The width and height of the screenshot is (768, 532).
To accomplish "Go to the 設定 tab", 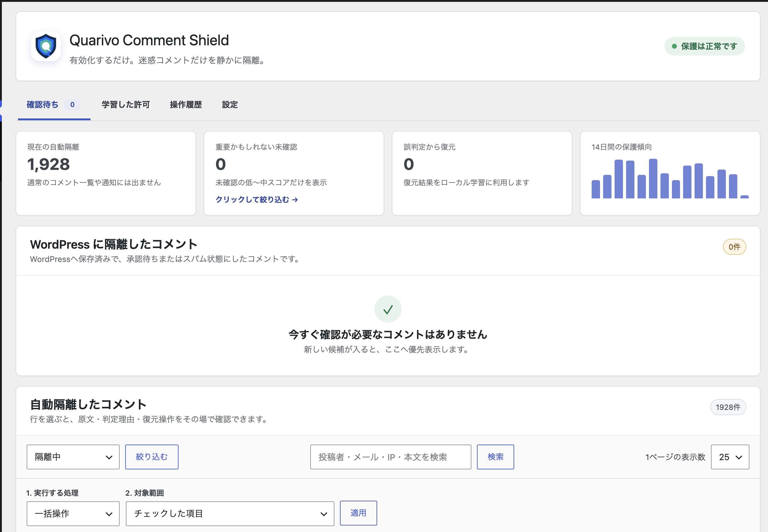I will click(x=230, y=105).
